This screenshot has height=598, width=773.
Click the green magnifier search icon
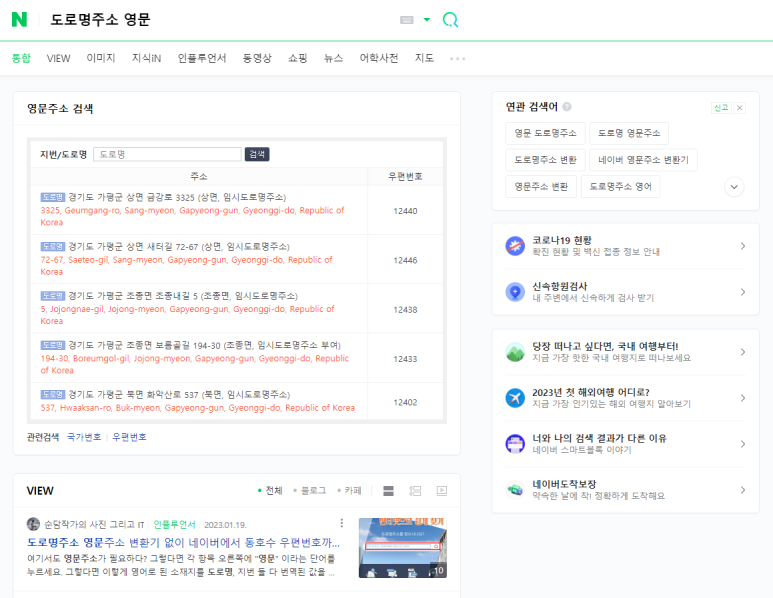(x=450, y=20)
